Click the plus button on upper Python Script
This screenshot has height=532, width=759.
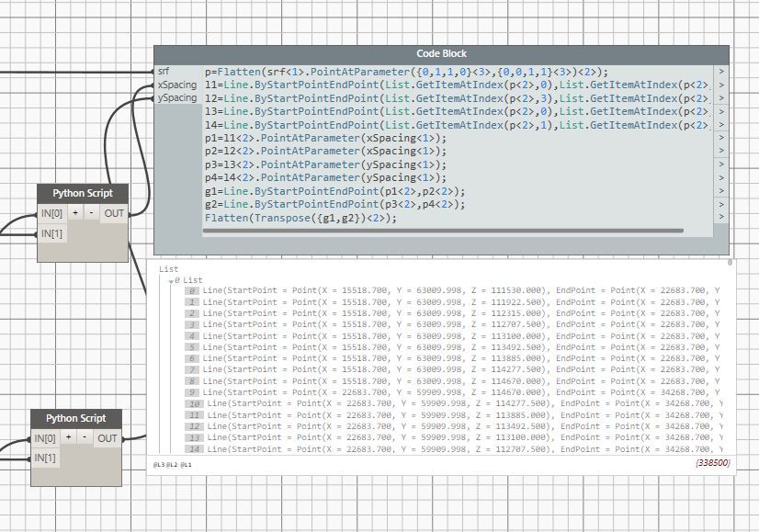(x=76, y=213)
